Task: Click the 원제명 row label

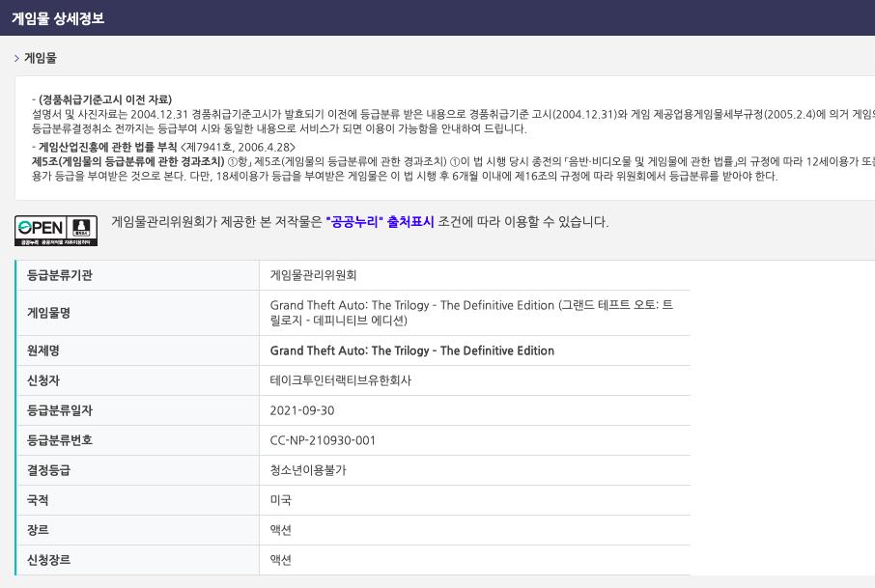Action: [42, 350]
